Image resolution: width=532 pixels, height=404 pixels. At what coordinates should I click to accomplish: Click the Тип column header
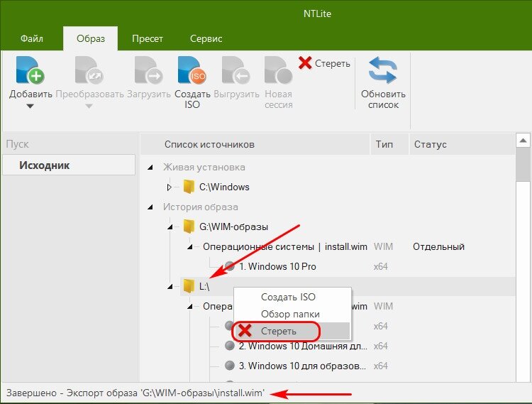point(389,144)
